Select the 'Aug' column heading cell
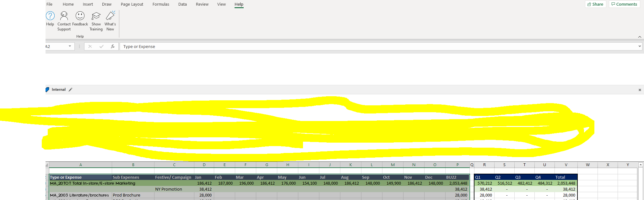 point(351,177)
